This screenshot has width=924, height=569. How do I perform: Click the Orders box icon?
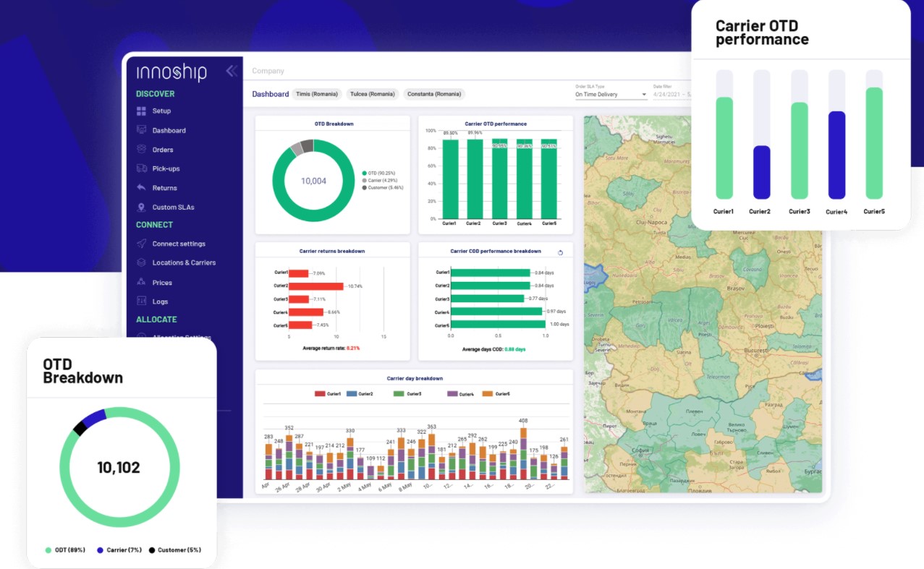141,150
